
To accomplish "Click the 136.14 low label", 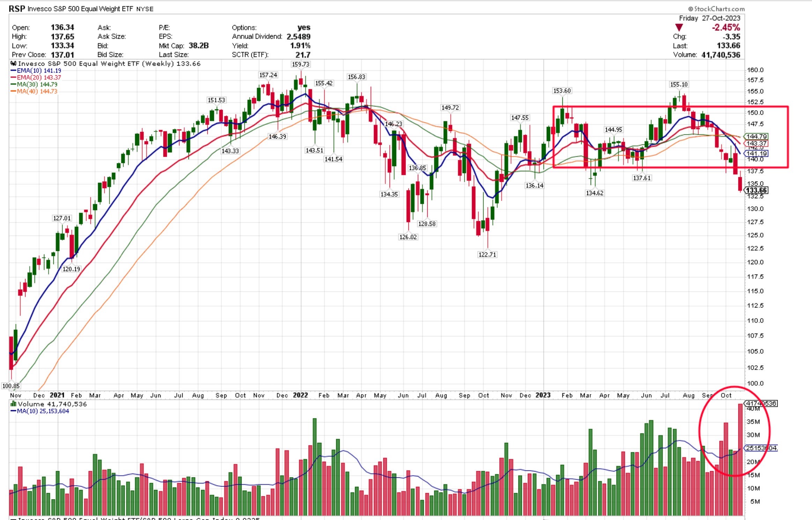I will pyautogui.click(x=534, y=185).
